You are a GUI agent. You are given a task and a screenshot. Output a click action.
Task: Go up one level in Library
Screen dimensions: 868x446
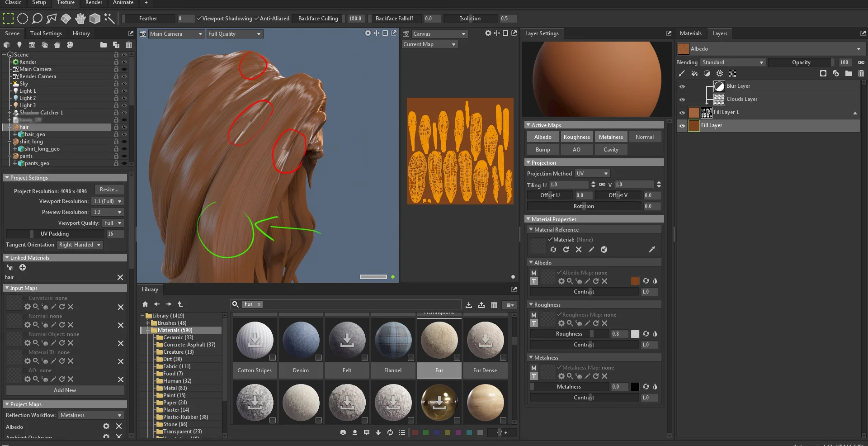[180, 304]
